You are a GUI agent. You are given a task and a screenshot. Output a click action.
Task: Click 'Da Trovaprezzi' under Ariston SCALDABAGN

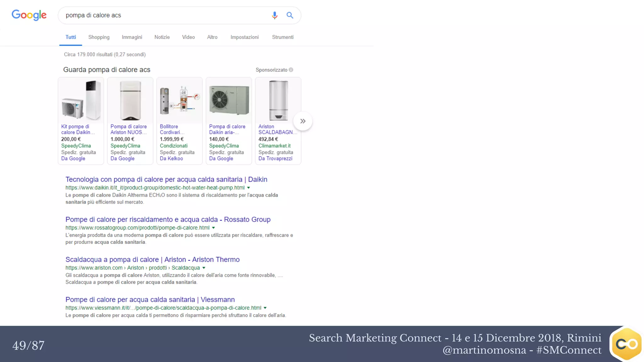pos(275,158)
